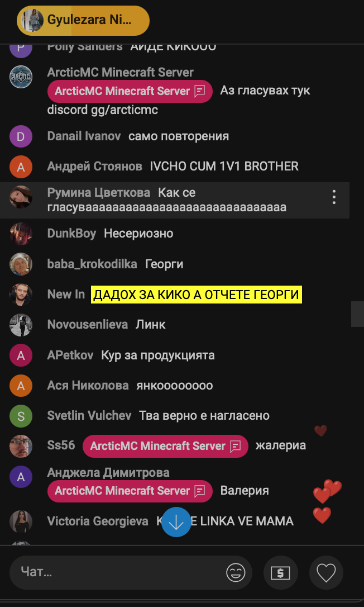Click ArcticMC Minecraft Server avatar icon
The height and width of the screenshot is (607, 364).
coord(21,77)
